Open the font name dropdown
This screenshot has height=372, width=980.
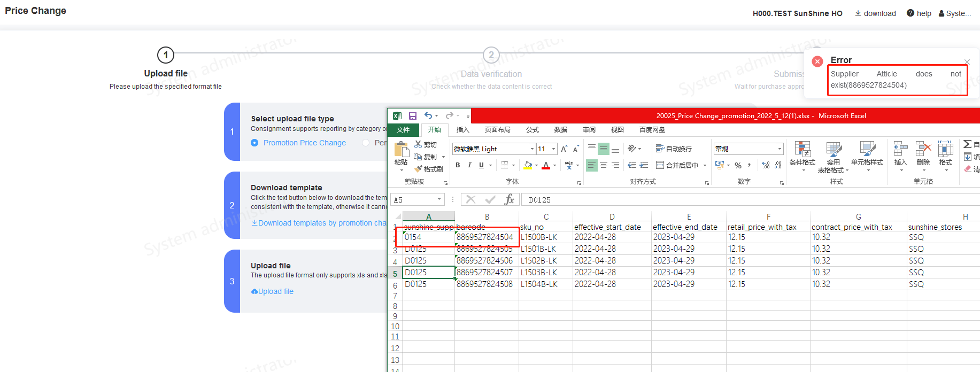[532, 149]
